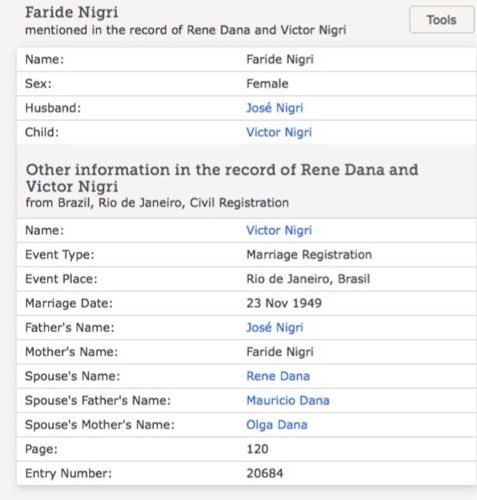
Task: Follow the Rene Dana spouse link
Action: coord(278,376)
